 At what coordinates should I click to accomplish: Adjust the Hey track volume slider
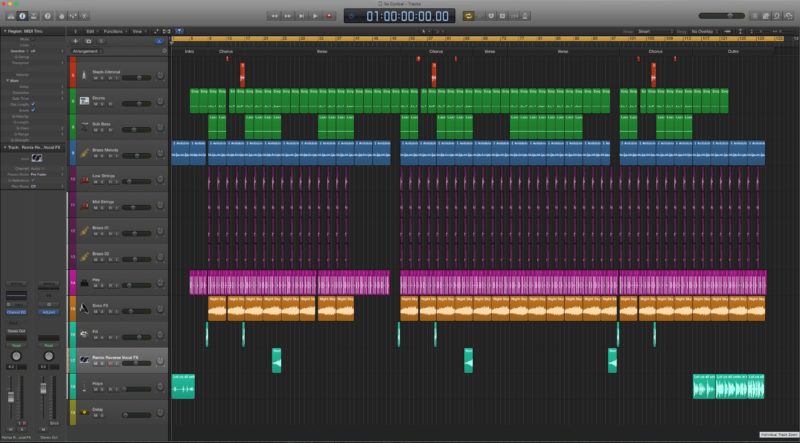(136, 285)
